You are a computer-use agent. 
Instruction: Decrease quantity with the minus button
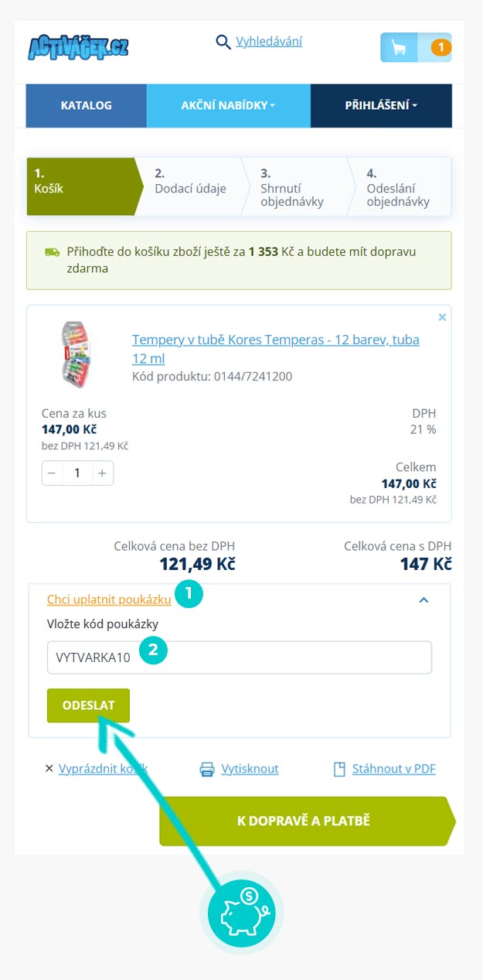[52, 473]
